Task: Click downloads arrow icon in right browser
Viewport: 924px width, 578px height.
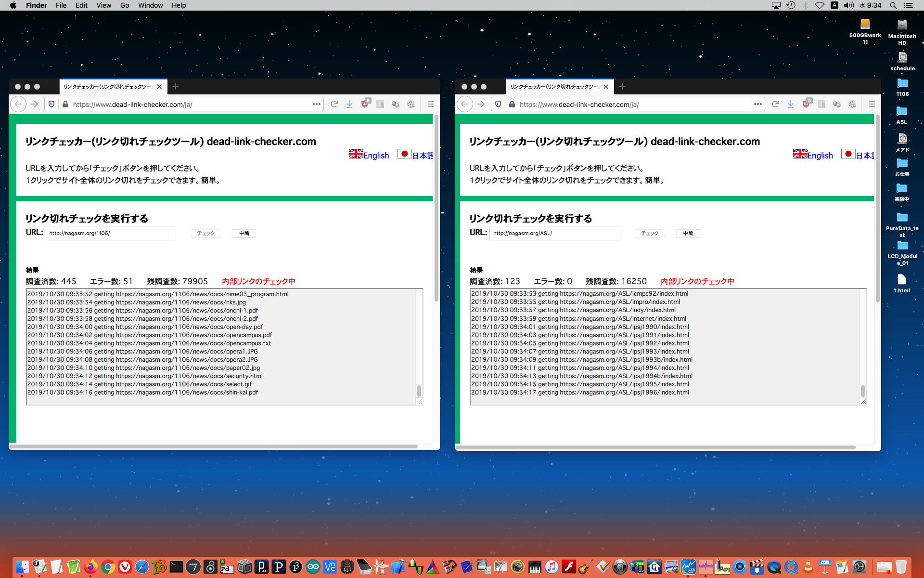Action: click(x=790, y=104)
